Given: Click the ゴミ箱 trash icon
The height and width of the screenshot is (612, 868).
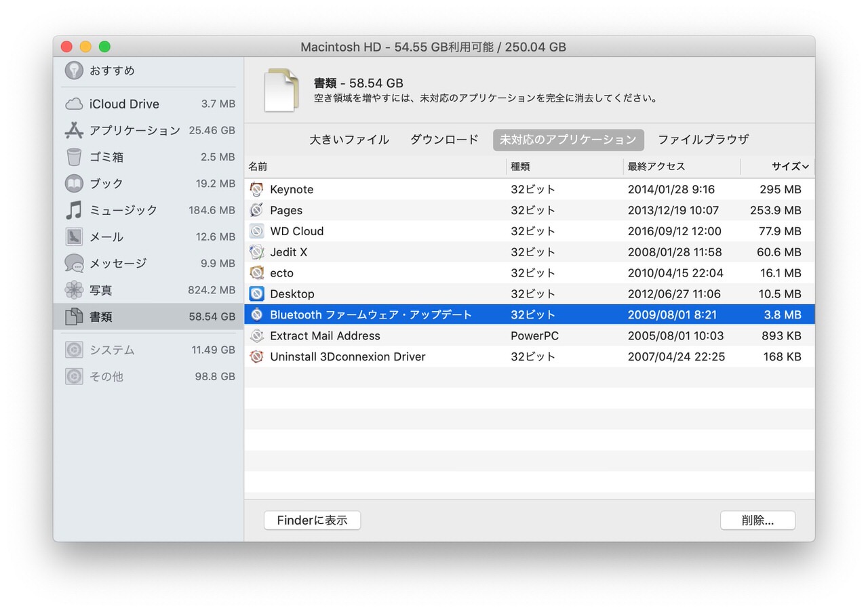Looking at the screenshot, I should [74, 157].
